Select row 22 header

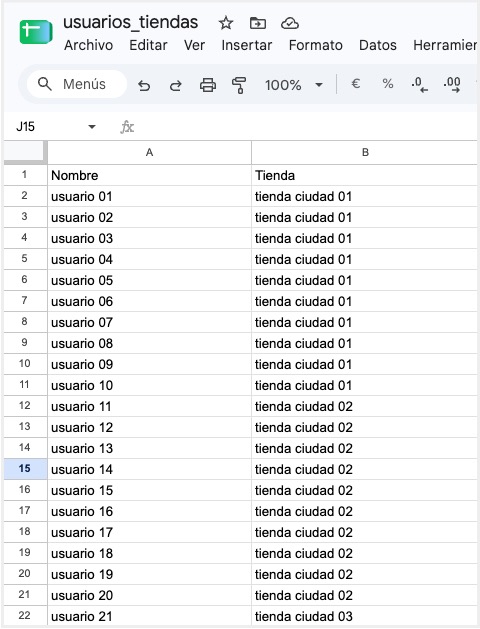(x=25, y=616)
